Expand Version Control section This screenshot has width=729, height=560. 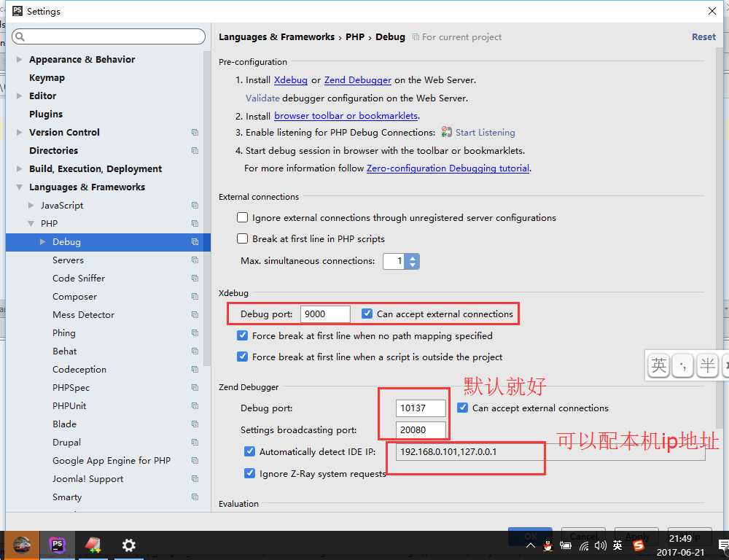(x=19, y=133)
